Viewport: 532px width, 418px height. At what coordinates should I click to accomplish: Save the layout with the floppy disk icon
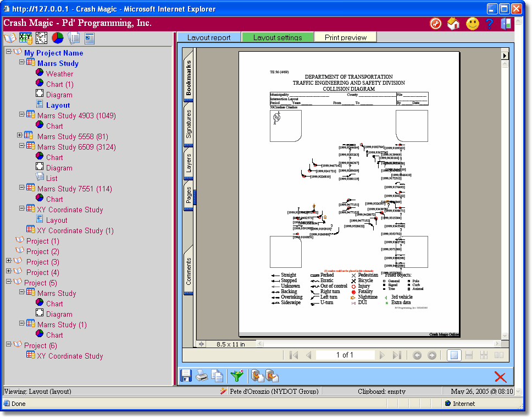[186, 376]
